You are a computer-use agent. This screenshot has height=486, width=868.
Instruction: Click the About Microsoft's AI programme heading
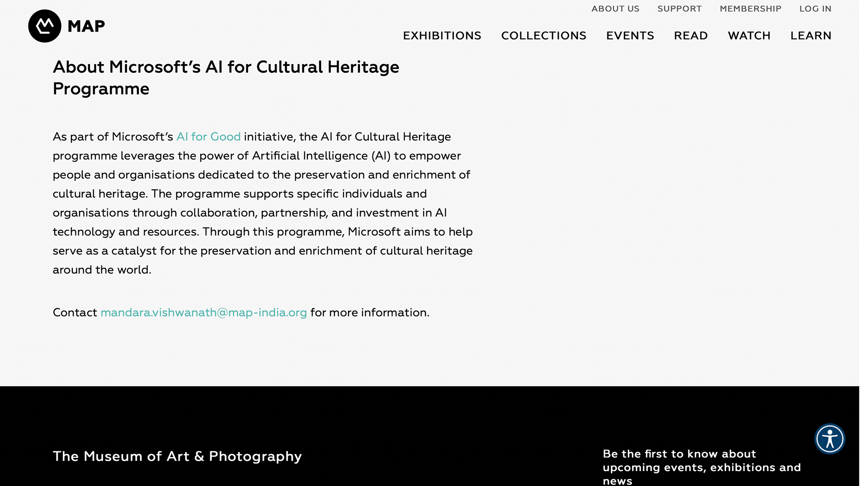pyautogui.click(x=226, y=78)
